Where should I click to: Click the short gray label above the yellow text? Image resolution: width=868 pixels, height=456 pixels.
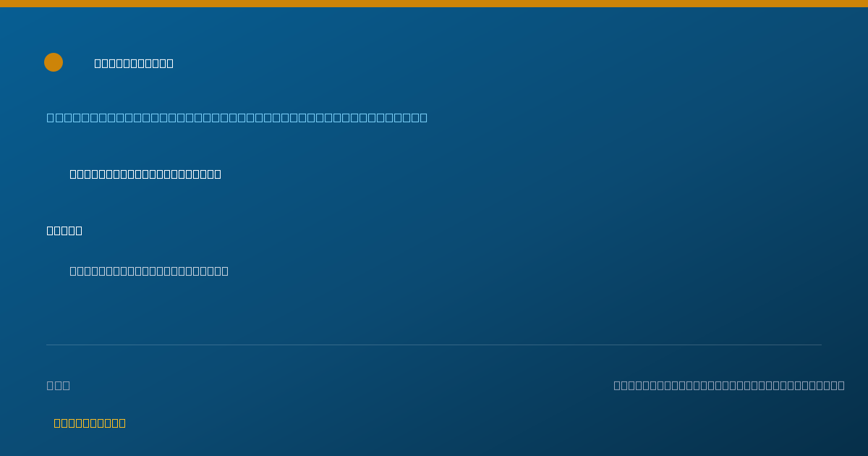(59, 385)
